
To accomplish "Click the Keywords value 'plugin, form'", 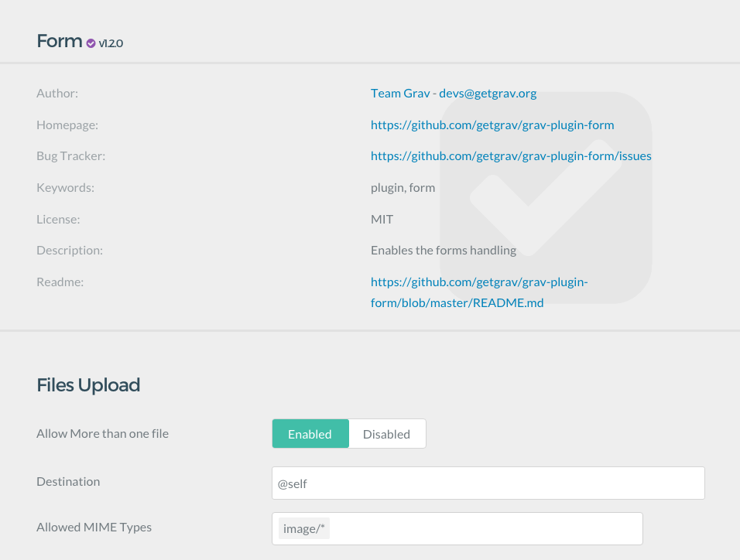I will [403, 187].
